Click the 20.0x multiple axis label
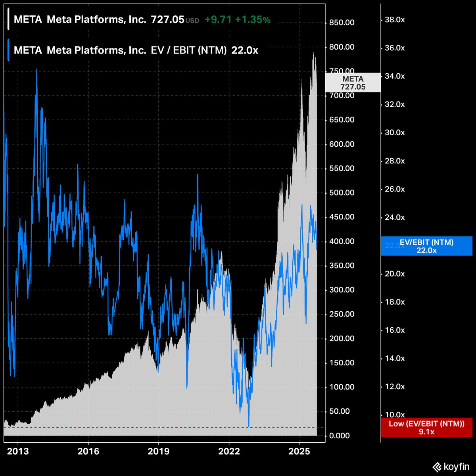This screenshot has width=476, height=476. point(395,274)
